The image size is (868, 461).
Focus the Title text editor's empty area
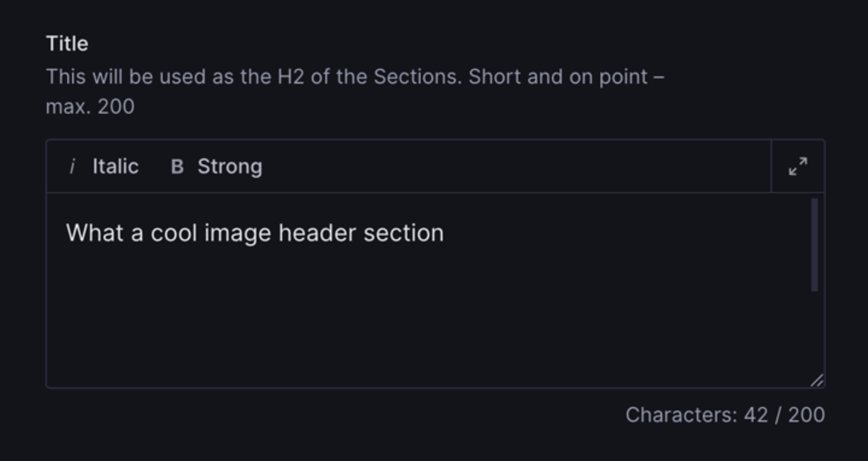click(407, 317)
